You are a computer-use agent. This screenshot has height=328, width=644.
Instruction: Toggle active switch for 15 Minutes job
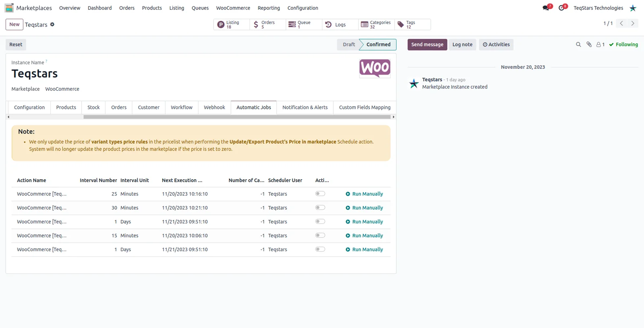pos(320,236)
